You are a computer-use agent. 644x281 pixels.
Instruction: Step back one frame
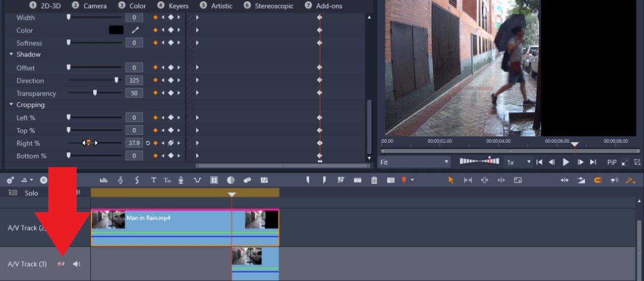click(552, 162)
